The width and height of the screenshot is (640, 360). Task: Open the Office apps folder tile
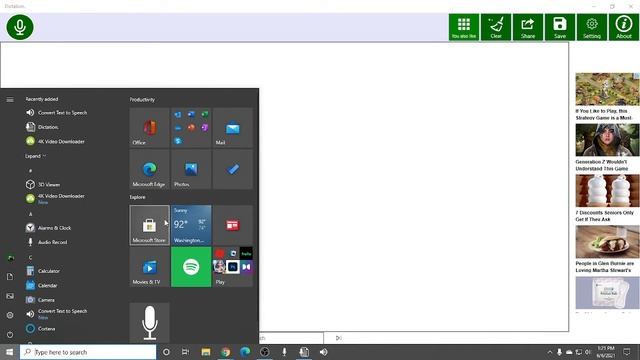(191, 127)
